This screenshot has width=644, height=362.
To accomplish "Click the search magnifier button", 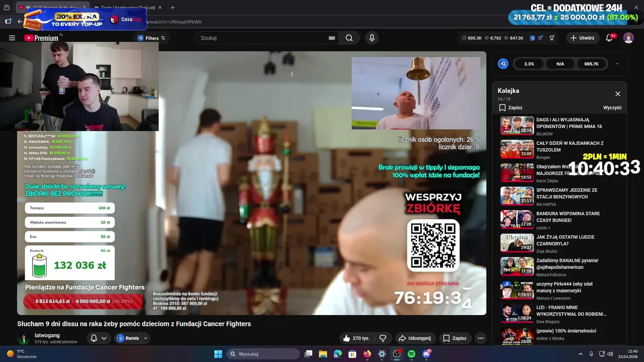I will point(349,38).
